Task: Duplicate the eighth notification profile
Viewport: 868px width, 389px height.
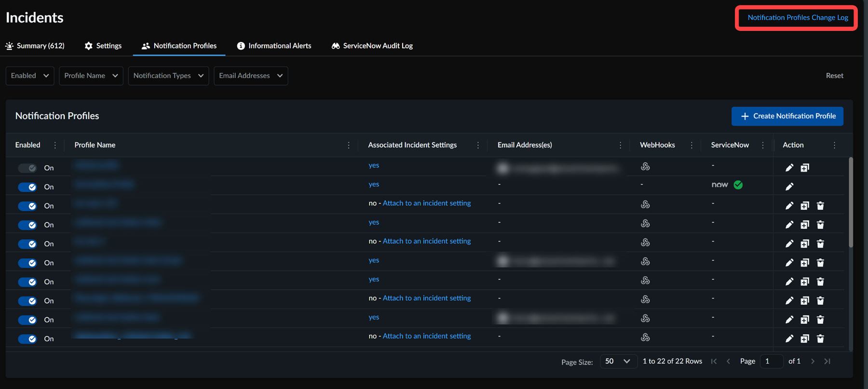Action: [805, 301]
